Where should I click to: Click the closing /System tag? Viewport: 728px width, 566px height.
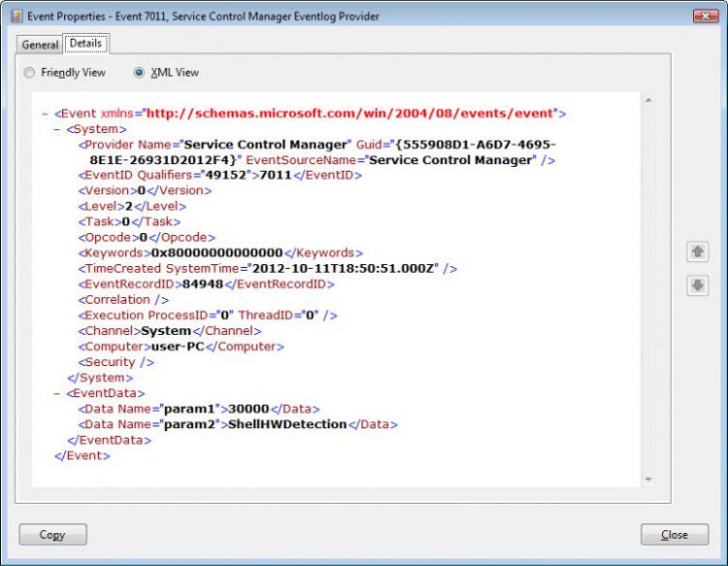pos(100,378)
